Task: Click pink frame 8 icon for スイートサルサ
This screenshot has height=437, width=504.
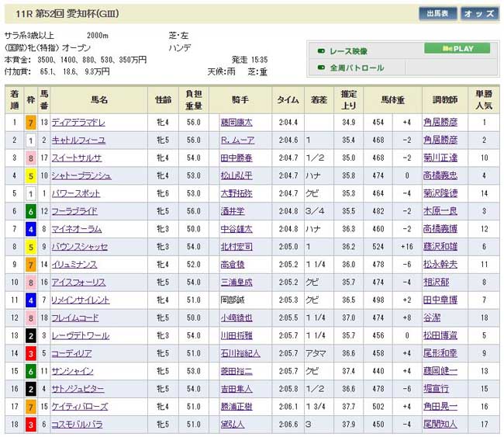Action: pyautogui.click(x=30, y=158)
